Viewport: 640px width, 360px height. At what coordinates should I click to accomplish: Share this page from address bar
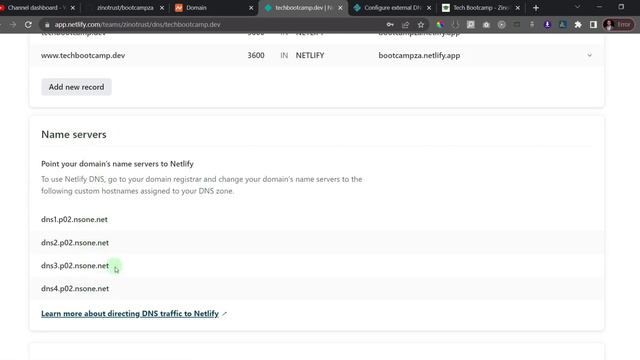coord(405,24)
